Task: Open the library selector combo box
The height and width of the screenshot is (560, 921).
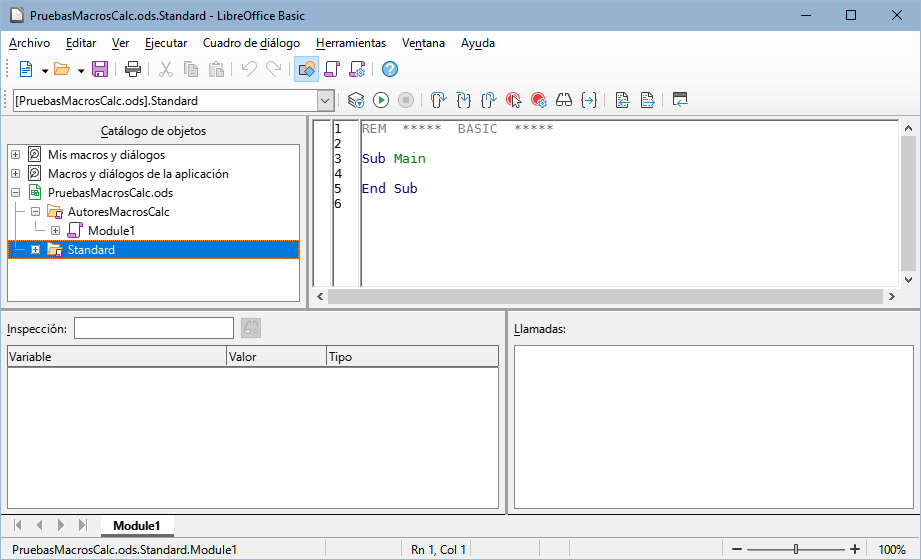Action: click(174, 100)
